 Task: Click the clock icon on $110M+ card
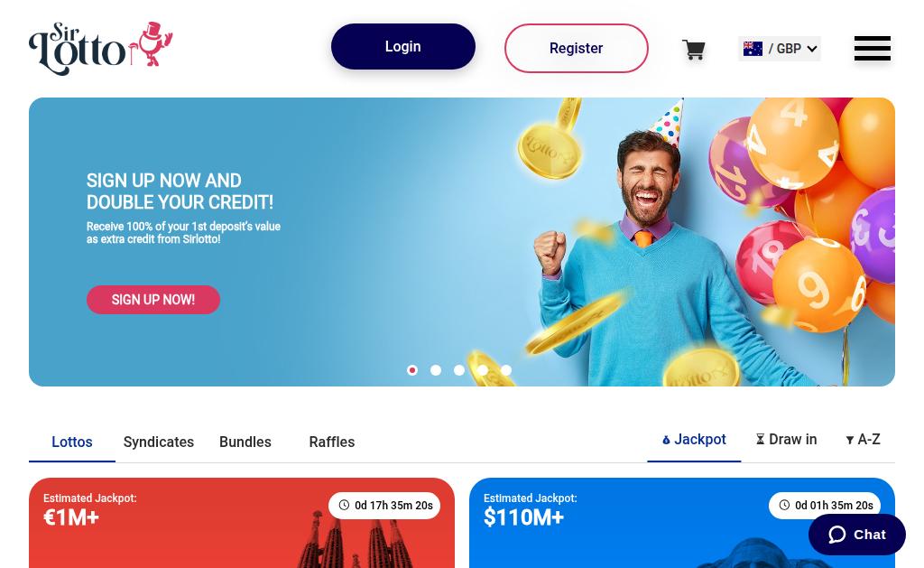[x=784, y=505]
